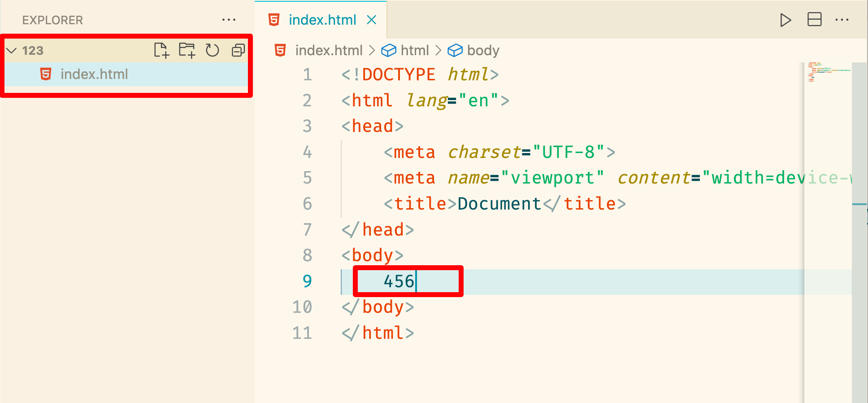Open the body breadcrumb segment
The width and height of the screenshot is (868, 403).
pyautogui.click(x=483, y=50)
